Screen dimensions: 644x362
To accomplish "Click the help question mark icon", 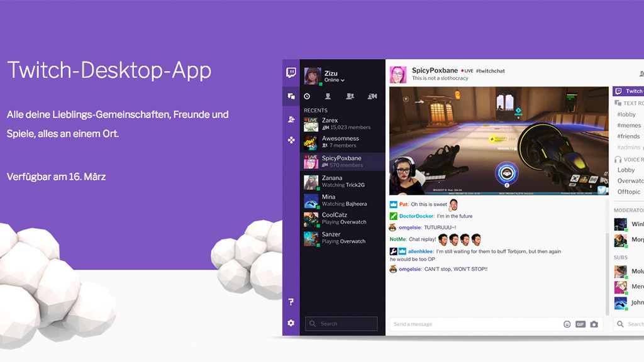I will (291, 302).
